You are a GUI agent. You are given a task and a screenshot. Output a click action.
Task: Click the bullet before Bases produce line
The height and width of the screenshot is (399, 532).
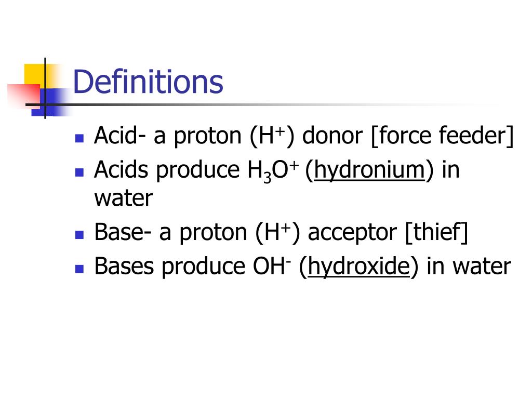79,269
